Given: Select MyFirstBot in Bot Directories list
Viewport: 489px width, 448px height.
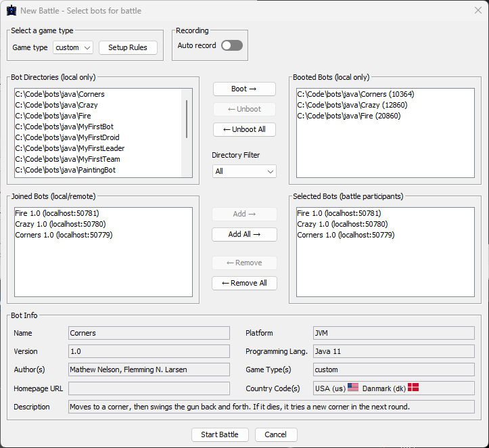Looking at the screenshot, I should pos(64,127).
